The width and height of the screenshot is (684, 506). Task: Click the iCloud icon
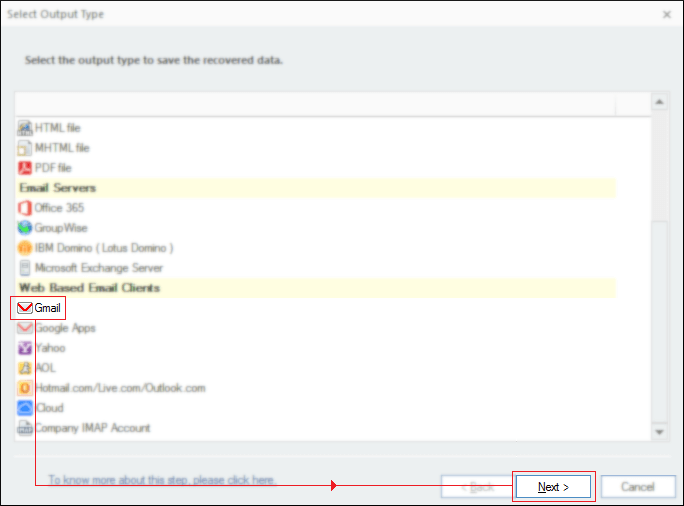(x=24, y=408)
